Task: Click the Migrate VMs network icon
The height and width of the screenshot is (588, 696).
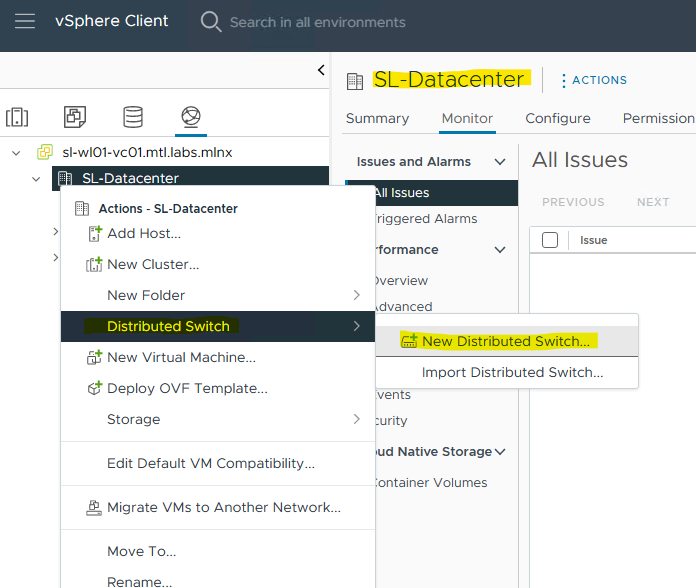Action: pos(94,508)
